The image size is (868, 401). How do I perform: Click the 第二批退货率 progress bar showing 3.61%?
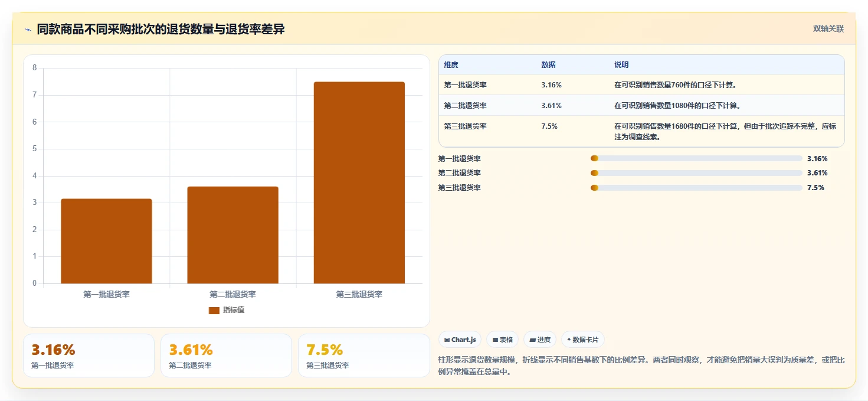click(696, 173)
